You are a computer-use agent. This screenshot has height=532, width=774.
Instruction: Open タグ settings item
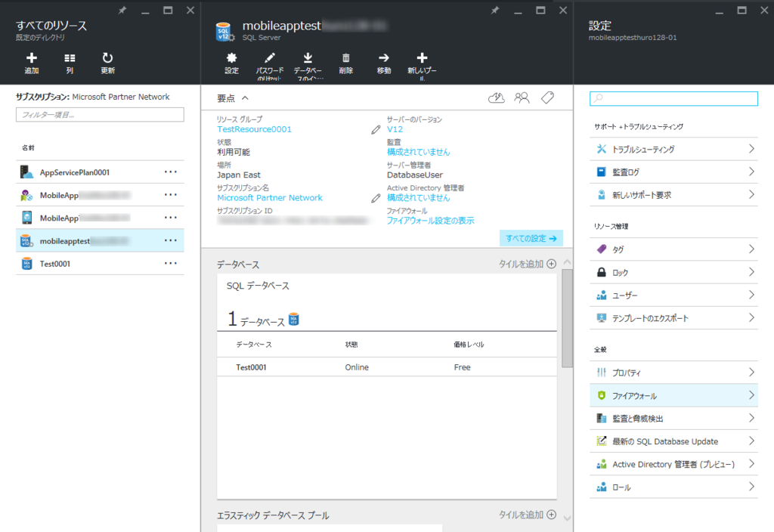pos(673,249)
